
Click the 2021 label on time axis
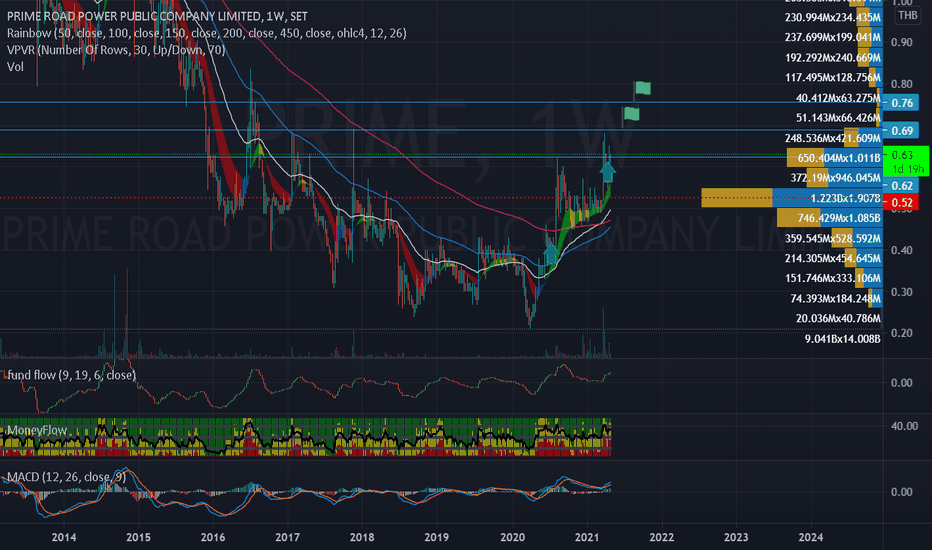[x=587, y=538]
